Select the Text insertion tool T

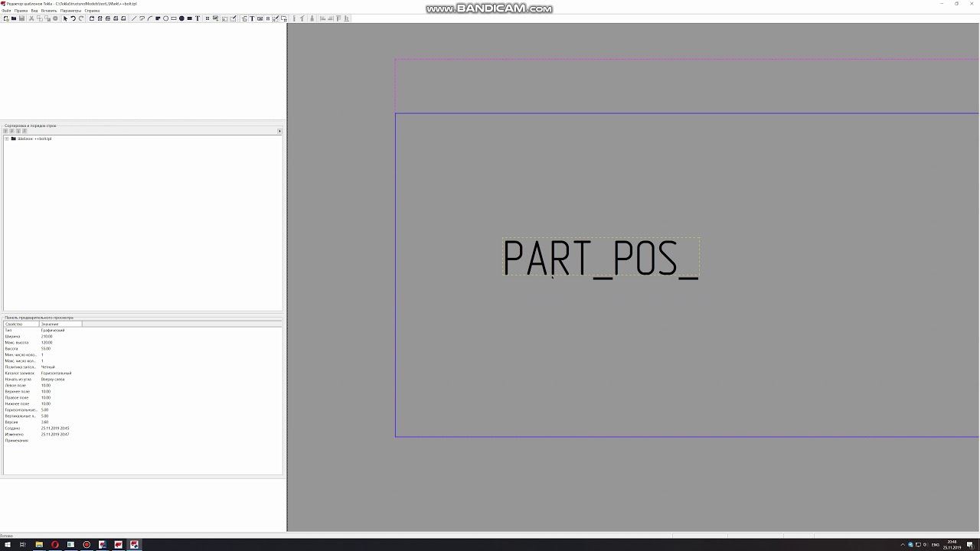[198, 18]
